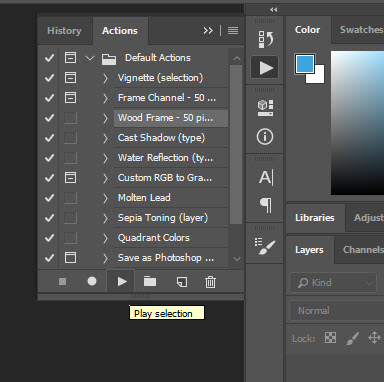Click the Lock transparent pixels icon
Screen dimensions: 384x382
tap(330, 338)
